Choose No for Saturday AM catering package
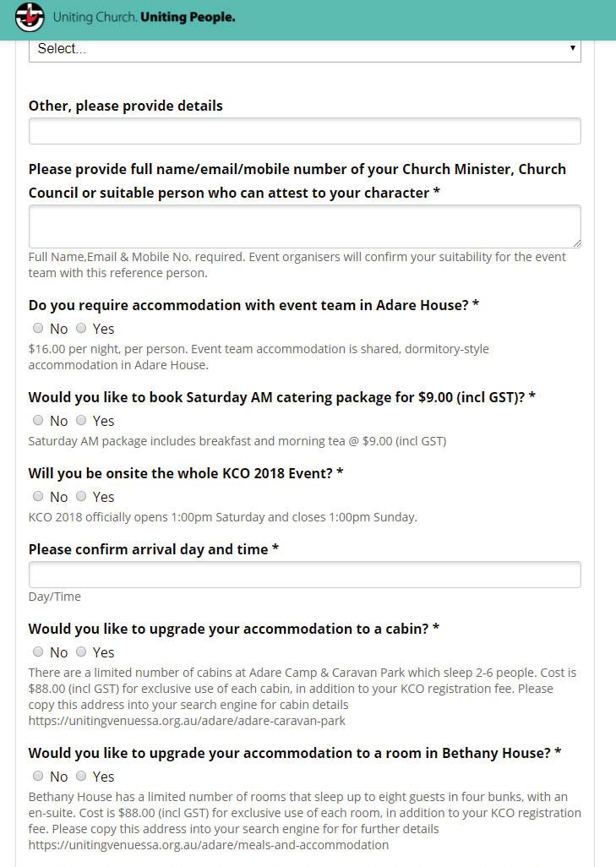Image resolution: width=616 pixels, height=867 pixels. (38, 420)
